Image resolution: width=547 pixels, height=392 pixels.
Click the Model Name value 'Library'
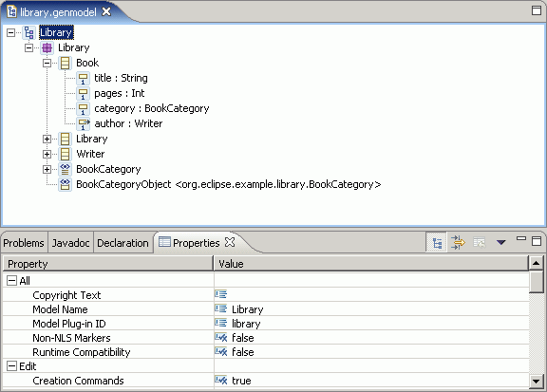[x=247, y=309]
